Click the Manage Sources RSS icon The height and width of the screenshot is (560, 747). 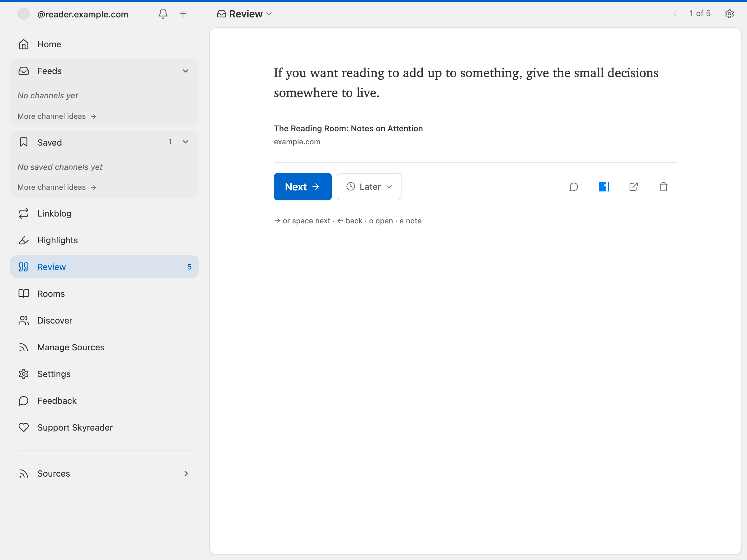coord(24,347)
